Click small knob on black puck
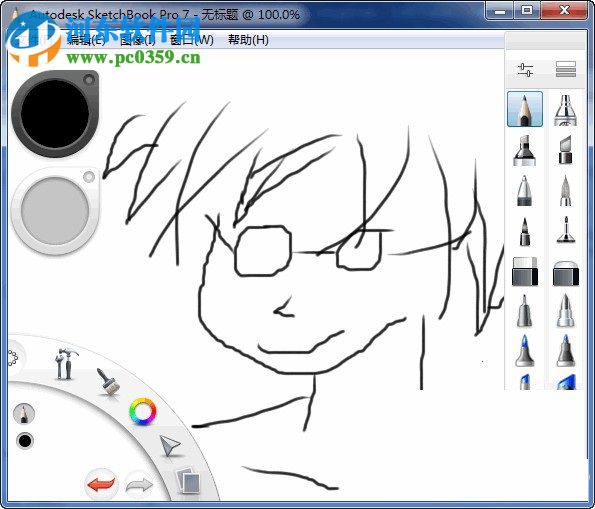 (89, 80)
